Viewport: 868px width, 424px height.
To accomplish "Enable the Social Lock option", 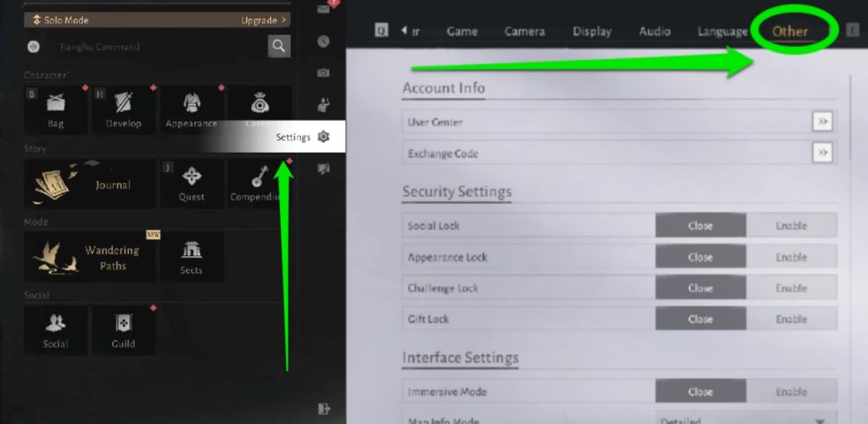I will click(791, 226).
